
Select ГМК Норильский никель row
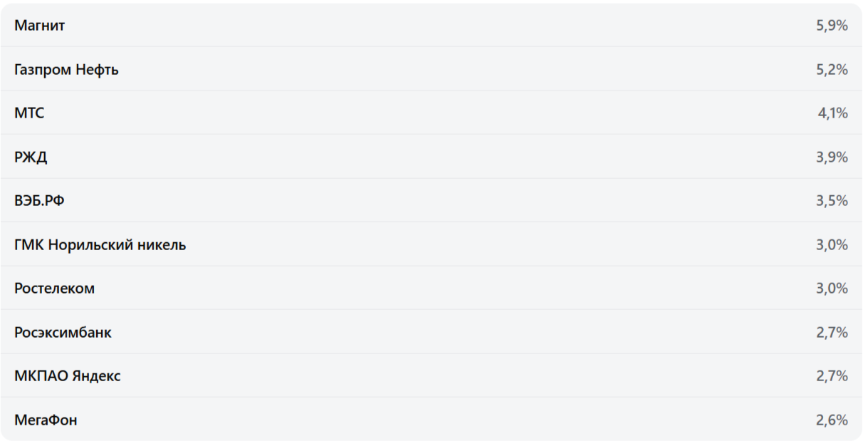pyautogui.click(x=100, y=245)
